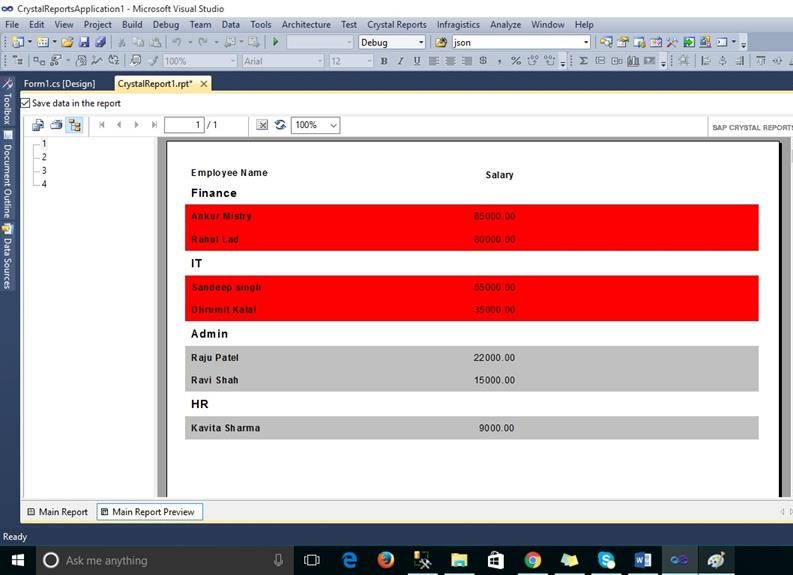Open Microsoft Word from the taskbar
The height and width of the screenshot is (575, 793).
[643, 560]
